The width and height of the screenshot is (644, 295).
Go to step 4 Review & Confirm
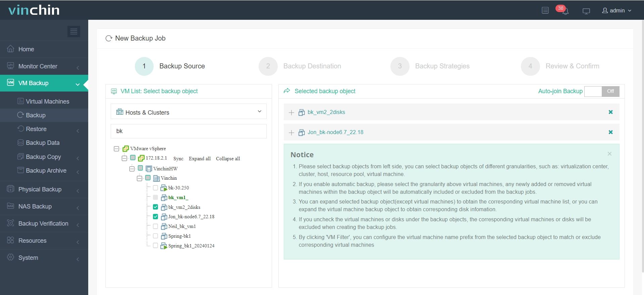[560, 66]
